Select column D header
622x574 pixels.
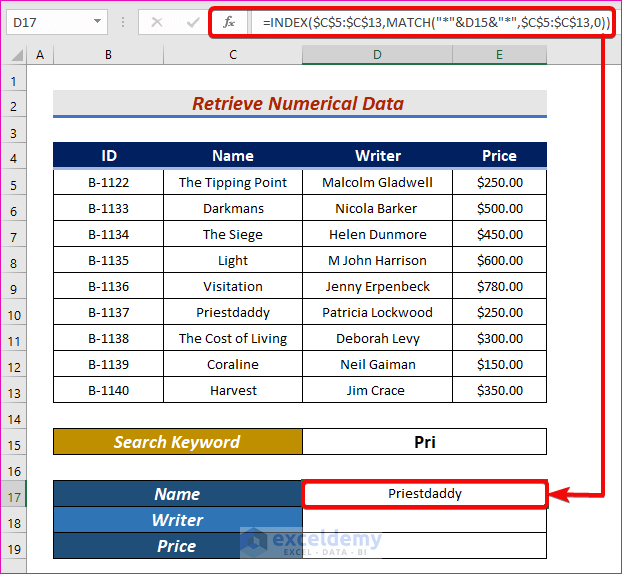pos(377,55)
